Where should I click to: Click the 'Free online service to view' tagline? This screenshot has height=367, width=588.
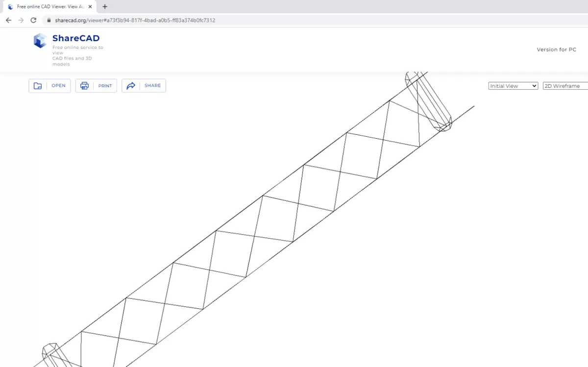pos(78,50)
